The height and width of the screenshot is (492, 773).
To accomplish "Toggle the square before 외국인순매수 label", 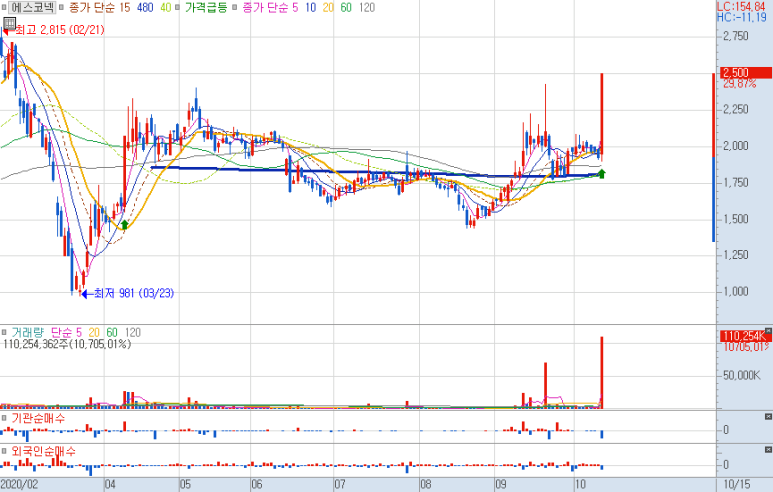I will coord(4,451).
